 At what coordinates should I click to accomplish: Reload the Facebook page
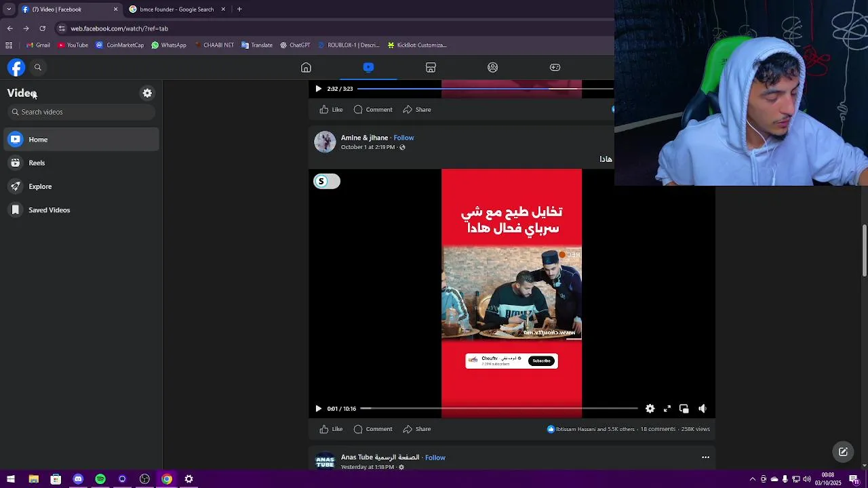[x=42, y=28]
